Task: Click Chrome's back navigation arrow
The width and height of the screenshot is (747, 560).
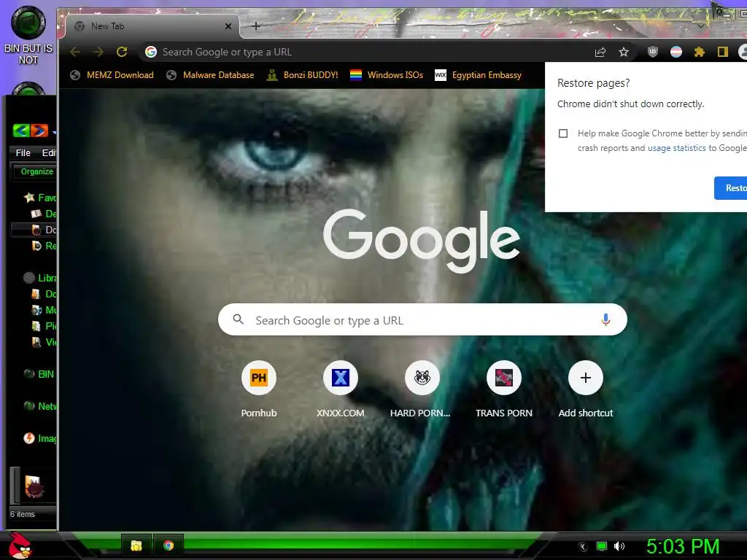Action: tap(75, 52)
